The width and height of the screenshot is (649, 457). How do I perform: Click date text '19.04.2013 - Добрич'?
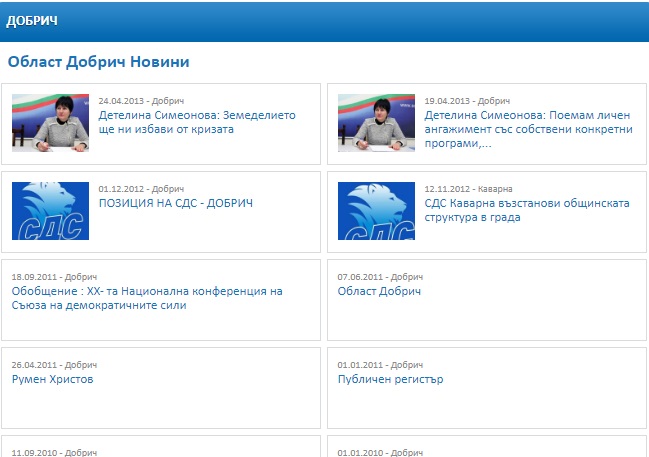pos(467,101)
